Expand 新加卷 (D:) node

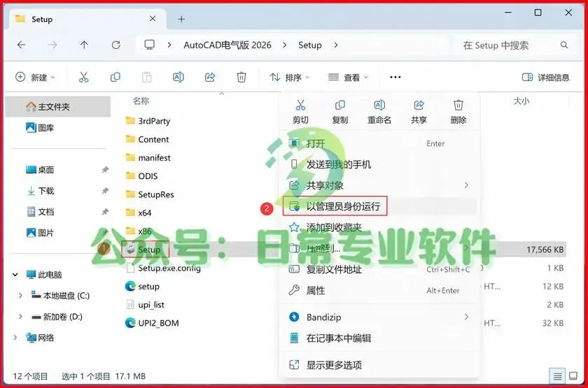[x=20, y=317]
